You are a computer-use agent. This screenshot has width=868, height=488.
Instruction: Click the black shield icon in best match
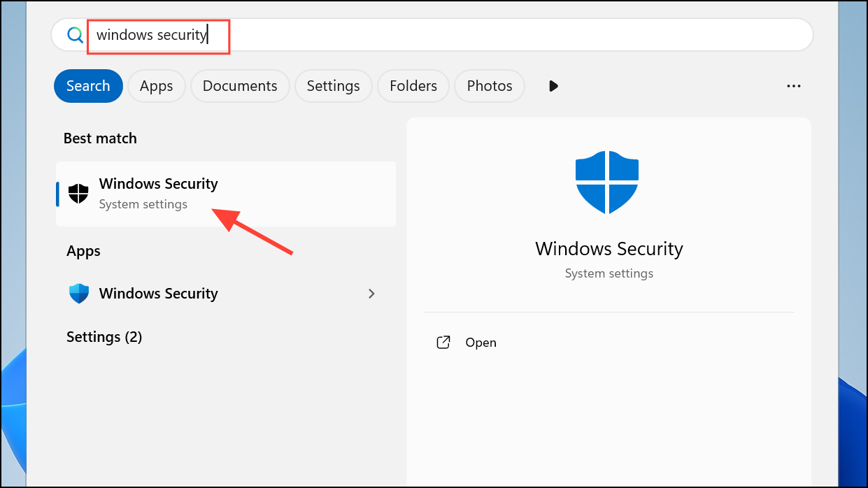78,194
